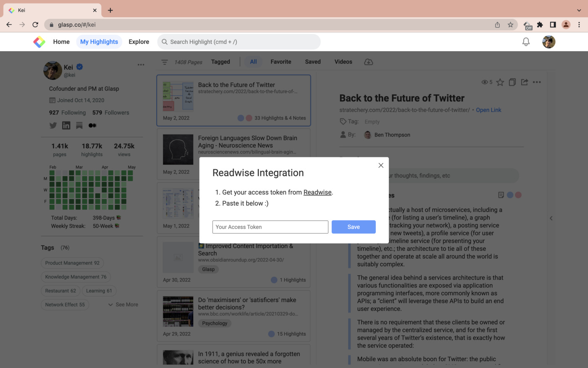
Task: Toggle the Favorite highlights filter
Action: [x=281, y=61]
